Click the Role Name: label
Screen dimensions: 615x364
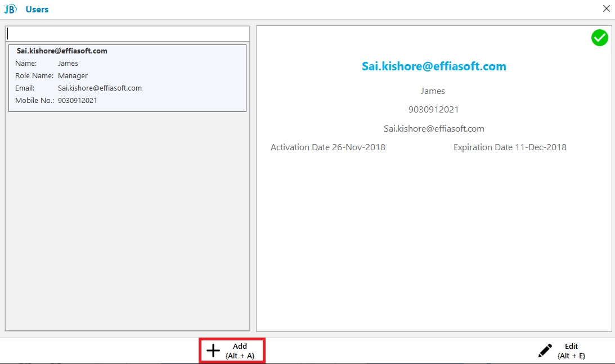34,76
